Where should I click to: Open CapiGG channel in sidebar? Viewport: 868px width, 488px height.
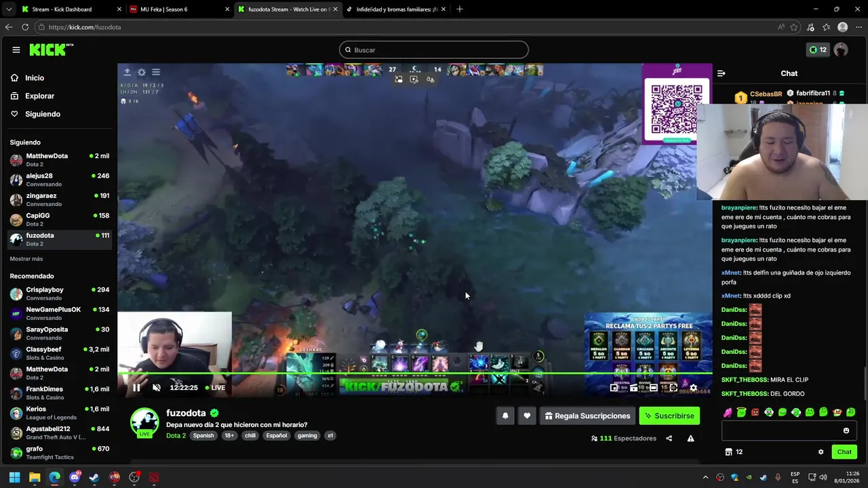(60, 219)
